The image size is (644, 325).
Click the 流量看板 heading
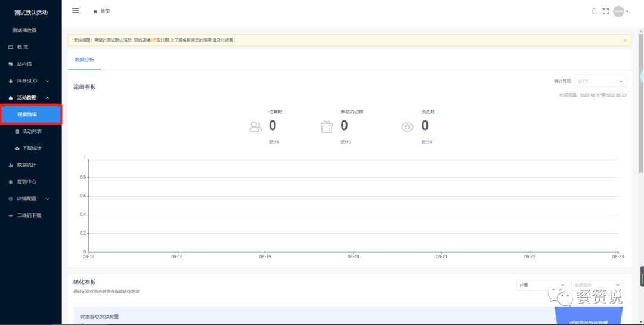(x=85, y=87)
